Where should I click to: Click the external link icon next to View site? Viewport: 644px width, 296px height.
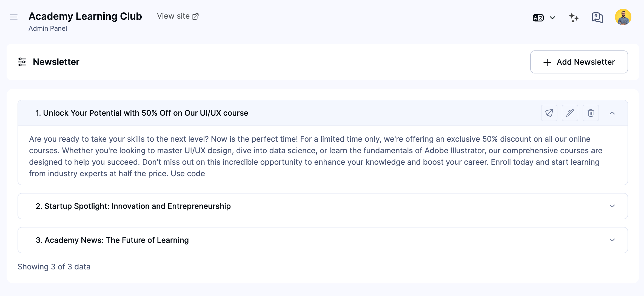click(195, 16)
